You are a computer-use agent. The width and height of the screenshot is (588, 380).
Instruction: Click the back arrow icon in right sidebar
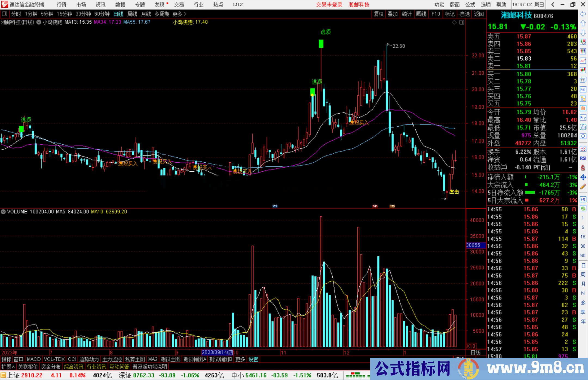click(x=583, y=14)
